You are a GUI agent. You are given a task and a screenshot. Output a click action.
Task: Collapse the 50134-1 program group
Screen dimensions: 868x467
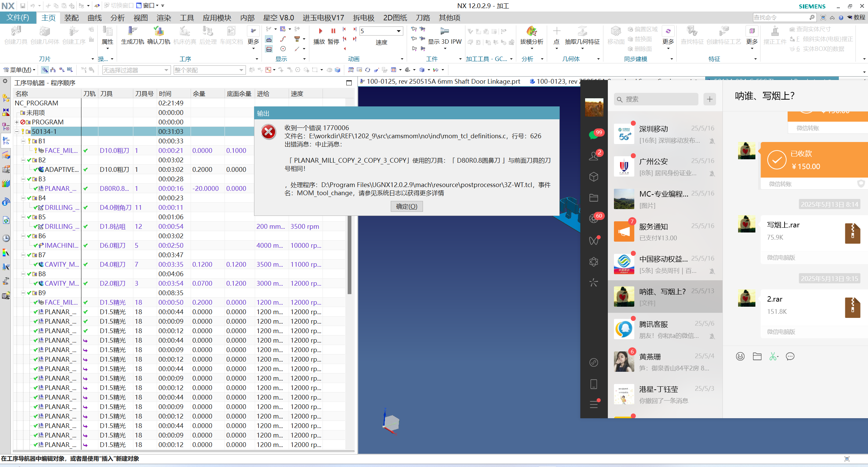pyautogui.click(x=17, y=131)
